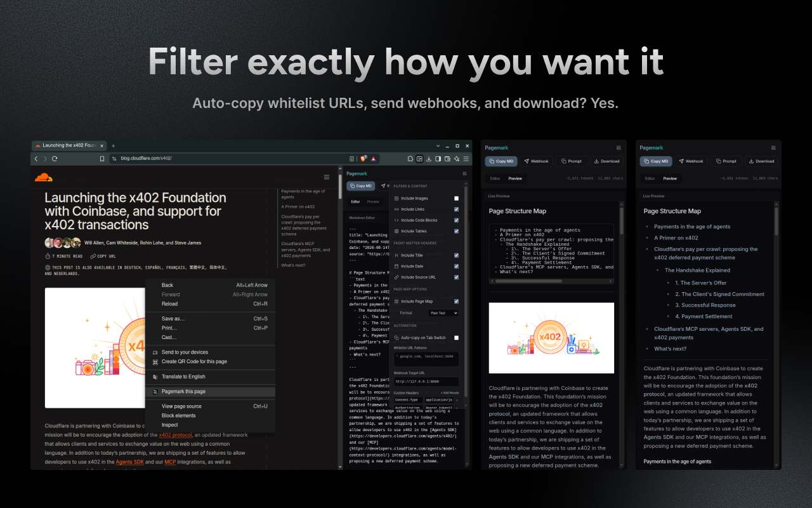Viewport: 812px width, 508px height.
Task: Click Prompt button in middle Pagemark panel
Action: [572, 161]
